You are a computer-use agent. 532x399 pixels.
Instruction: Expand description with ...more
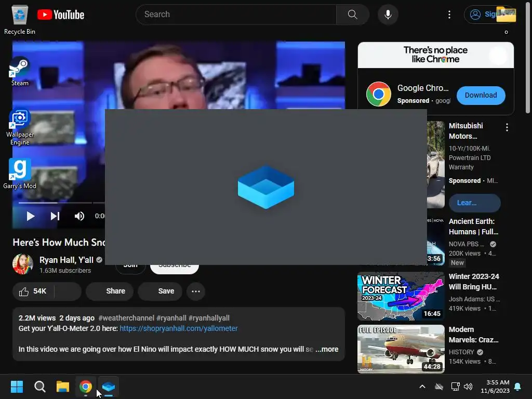(x=327, y=349)
